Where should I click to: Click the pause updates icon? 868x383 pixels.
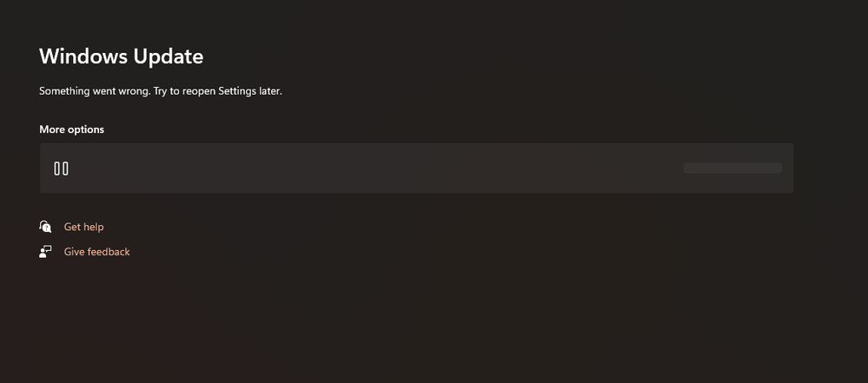pyautogui.click(x=61, y=168)
